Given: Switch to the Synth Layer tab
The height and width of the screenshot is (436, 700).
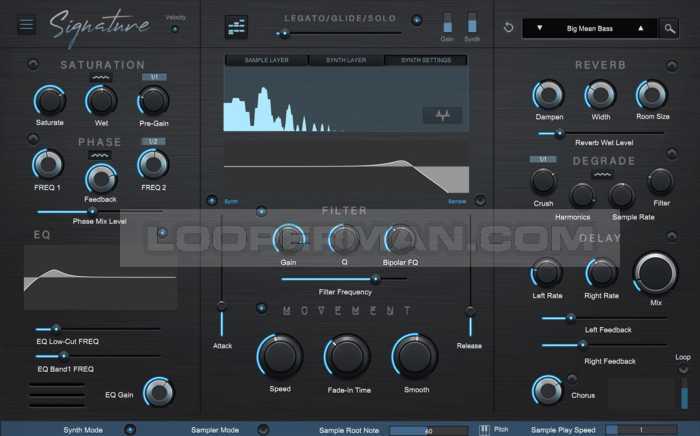Looking at the screenshot, I should (x=345, y=60).
